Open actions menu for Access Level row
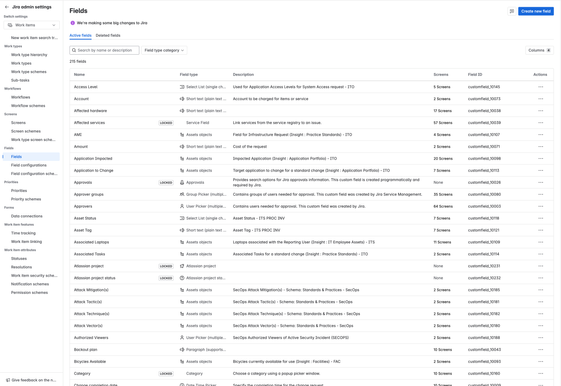This screenshot has height=386, width=561. click(540, 87)
